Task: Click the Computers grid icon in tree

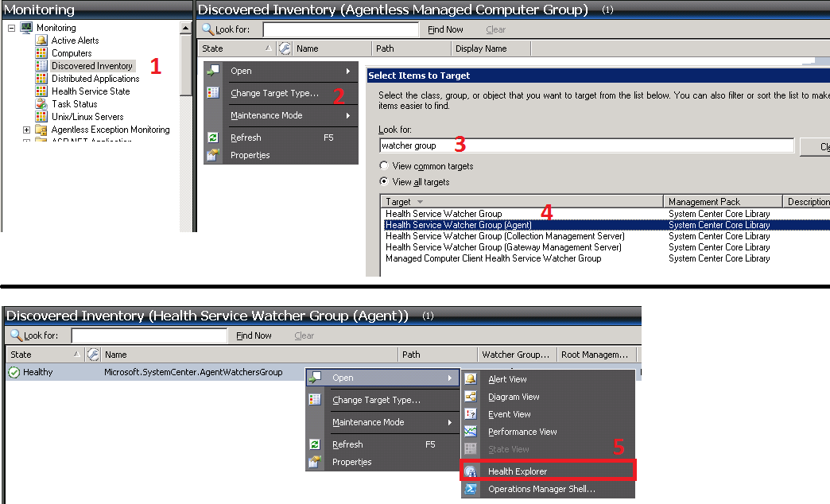Action: click(41, 53)
